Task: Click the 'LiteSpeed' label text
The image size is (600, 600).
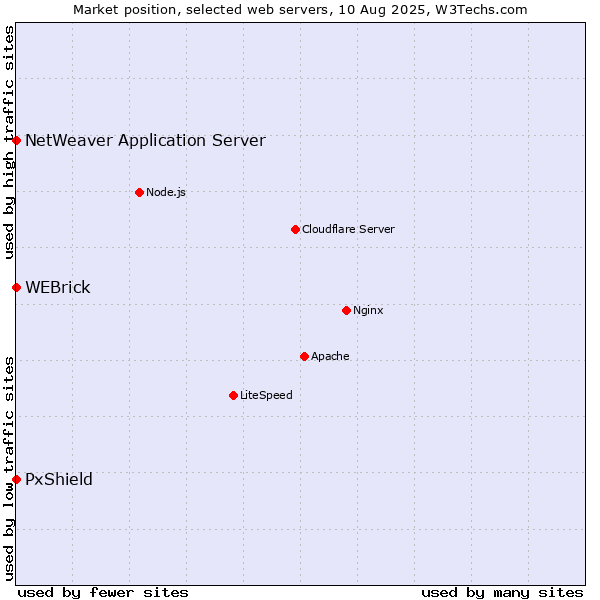Action: click(x=266, y=395)
